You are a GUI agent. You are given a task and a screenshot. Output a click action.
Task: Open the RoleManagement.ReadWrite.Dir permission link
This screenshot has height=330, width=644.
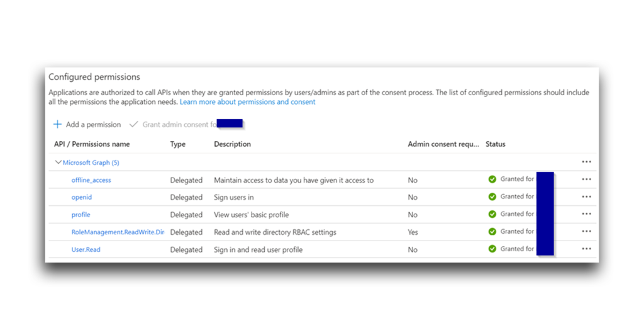pyautogui.click(x=118, y=232)
